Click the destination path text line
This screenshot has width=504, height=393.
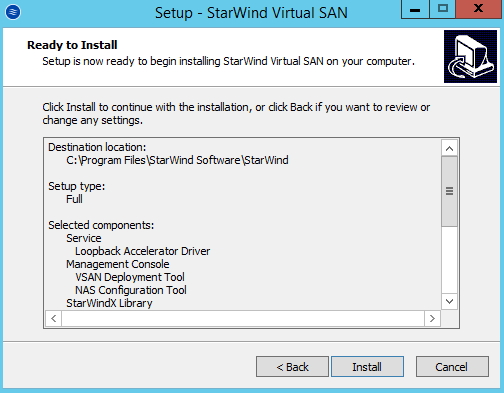click(x=177, y=160)
